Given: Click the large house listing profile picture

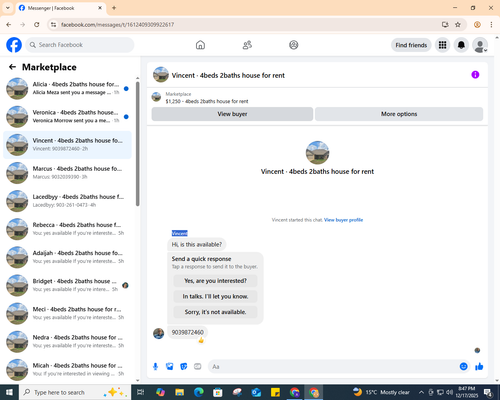Looking at the screenshot, I should click(x=317, y=153).
